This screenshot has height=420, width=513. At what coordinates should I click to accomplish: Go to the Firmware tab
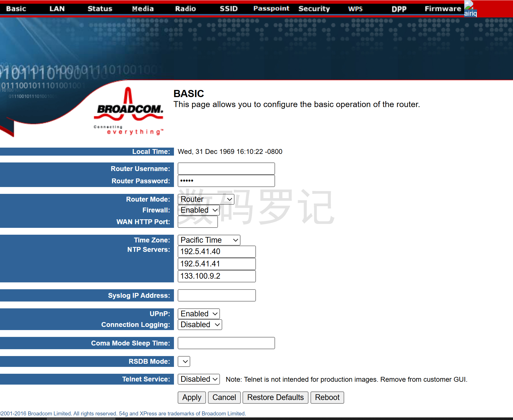pos(442,9)
